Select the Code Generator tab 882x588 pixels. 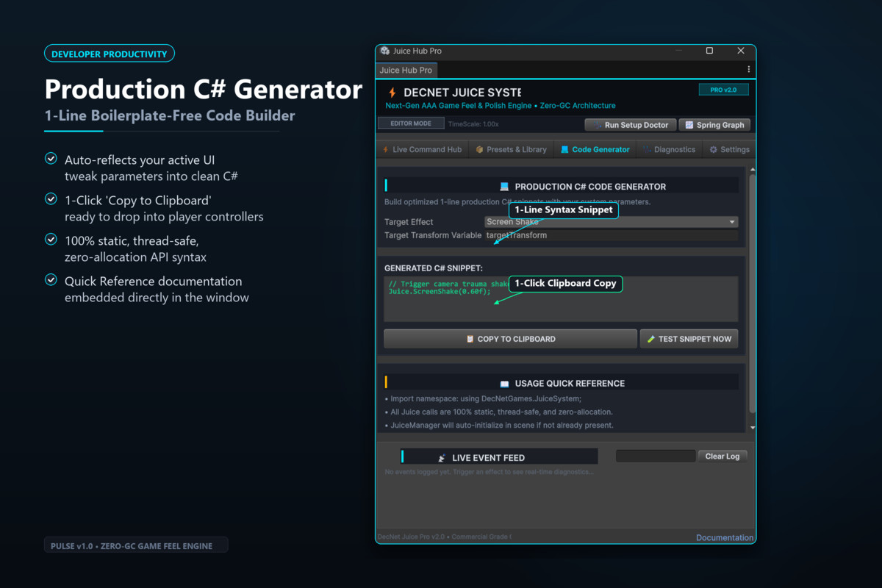tap(595, 149)
